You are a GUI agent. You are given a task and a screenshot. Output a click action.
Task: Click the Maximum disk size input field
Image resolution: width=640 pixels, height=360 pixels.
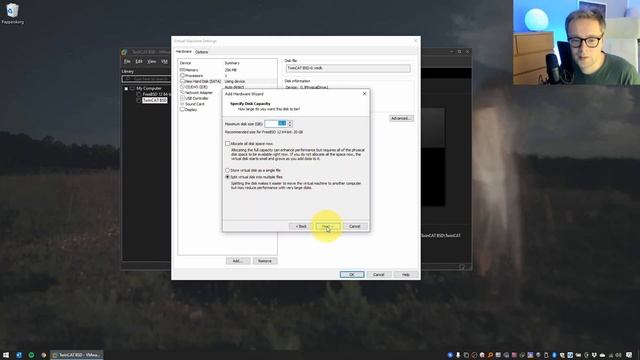pyautogui.click(x=276, y=124)
